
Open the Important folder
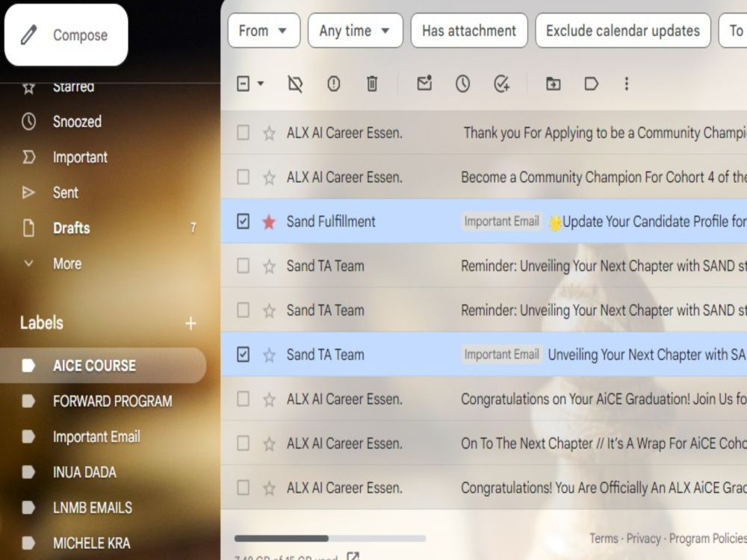click(80, 157)
